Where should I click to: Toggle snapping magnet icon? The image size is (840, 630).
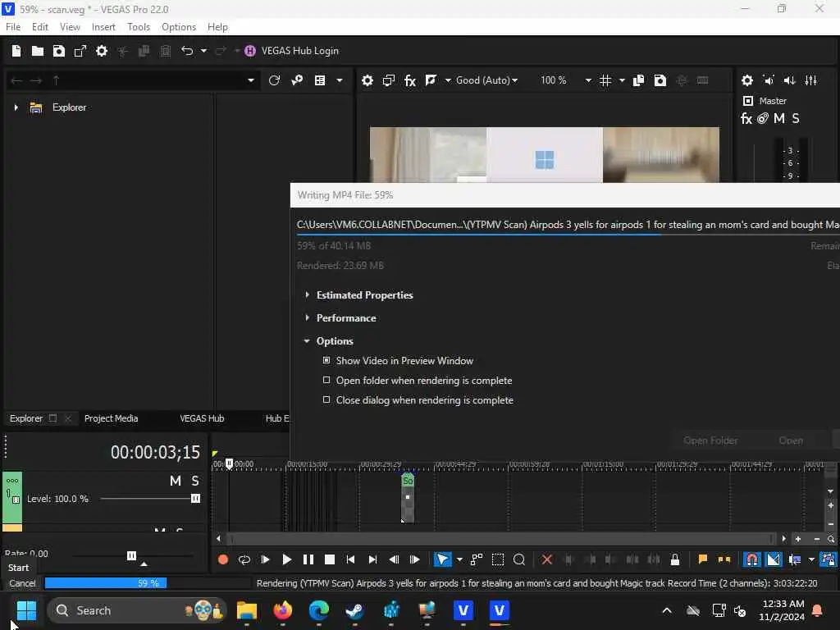(752, 559)
